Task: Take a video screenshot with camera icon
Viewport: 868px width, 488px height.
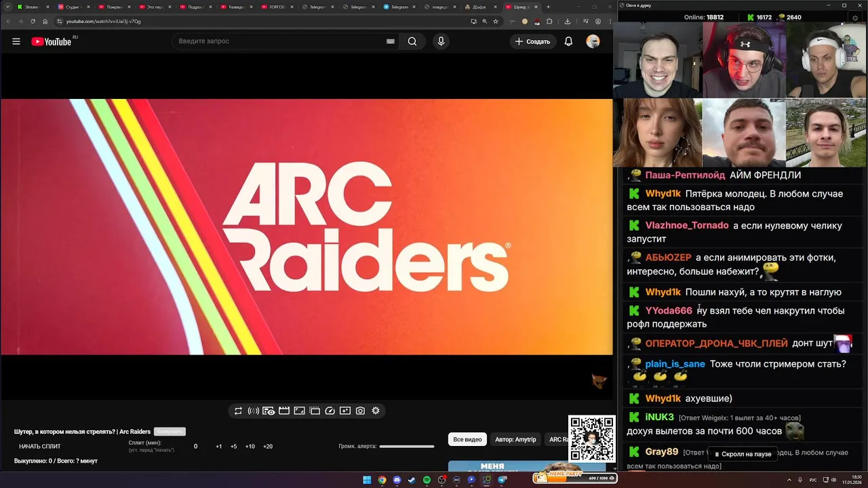Action: point(360,411)
